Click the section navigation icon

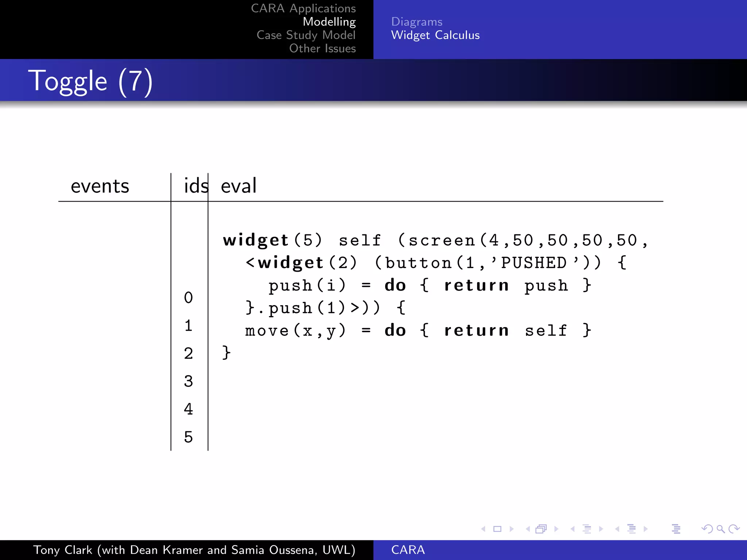(631, 529)
